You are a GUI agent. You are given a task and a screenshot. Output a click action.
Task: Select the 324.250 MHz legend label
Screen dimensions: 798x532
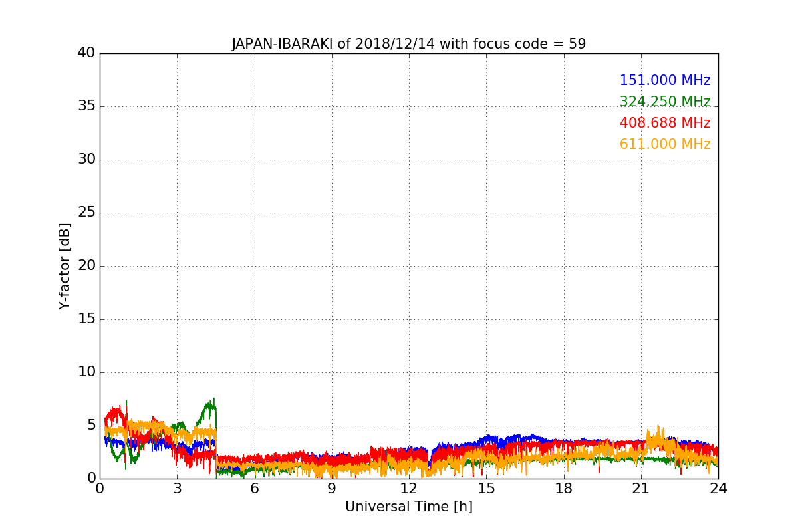[x=665, y=102]
